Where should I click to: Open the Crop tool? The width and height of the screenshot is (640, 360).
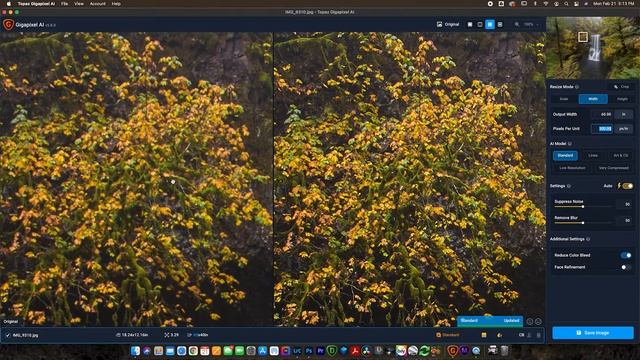pyautogui.click(x=621, y=87)
